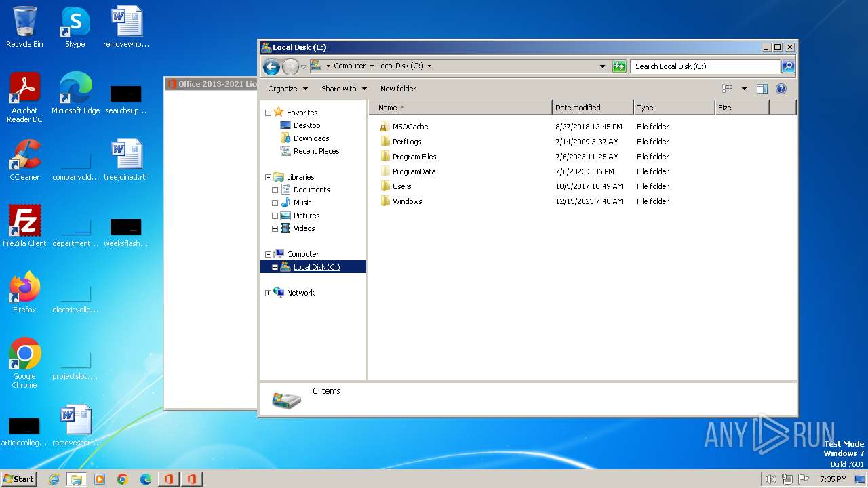Open the recent pages dropdown beside Forward
Screen dimensions: 868x488
(x=303, y=66)
